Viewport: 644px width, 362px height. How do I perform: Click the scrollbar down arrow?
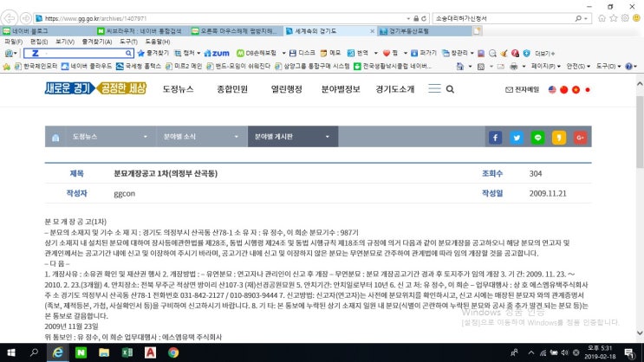[640, 333]
